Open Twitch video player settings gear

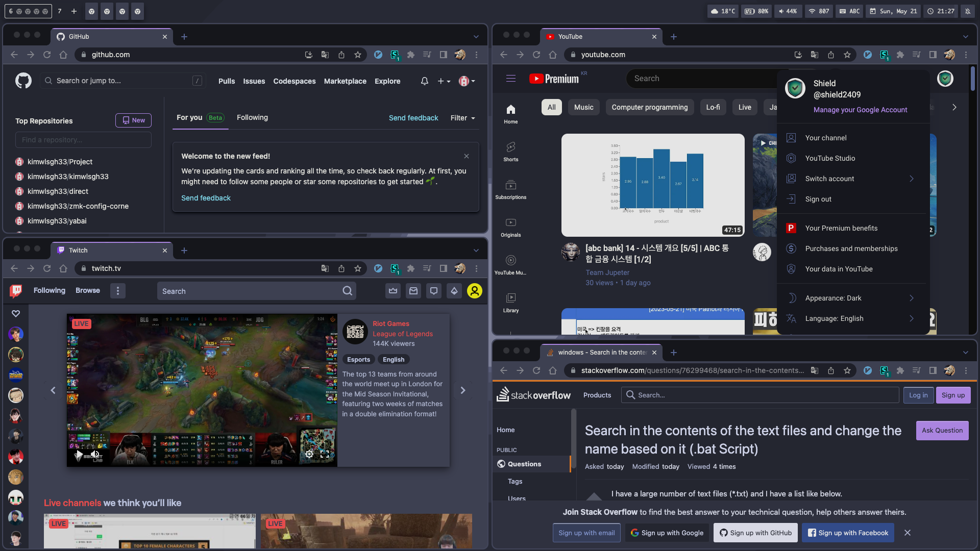click(309, 454)
